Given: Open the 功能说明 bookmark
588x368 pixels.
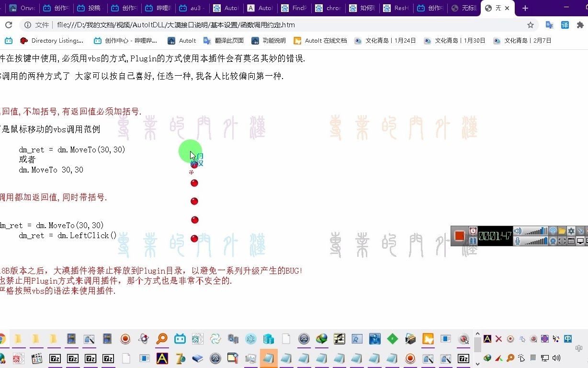Looking at the screenshot, I should 274,40.
